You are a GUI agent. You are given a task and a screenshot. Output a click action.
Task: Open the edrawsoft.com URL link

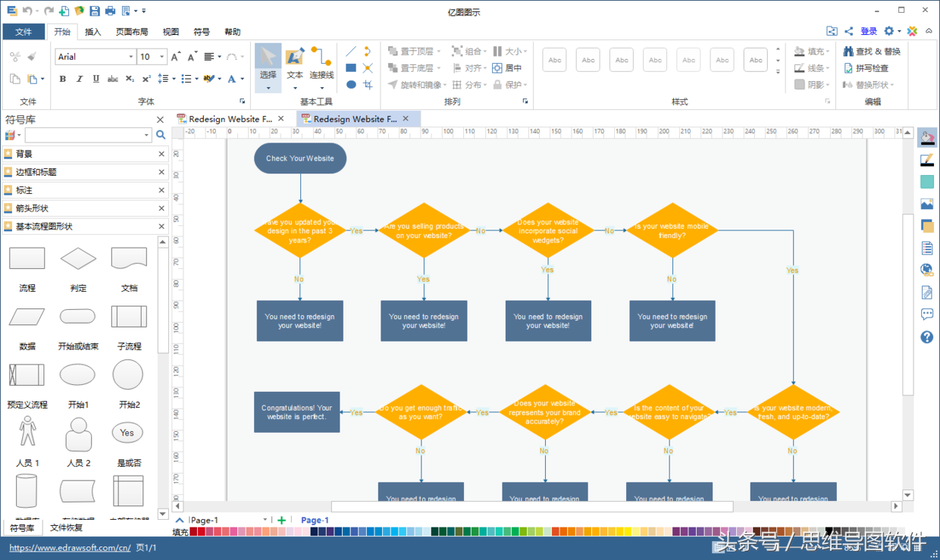coord(70,548)
